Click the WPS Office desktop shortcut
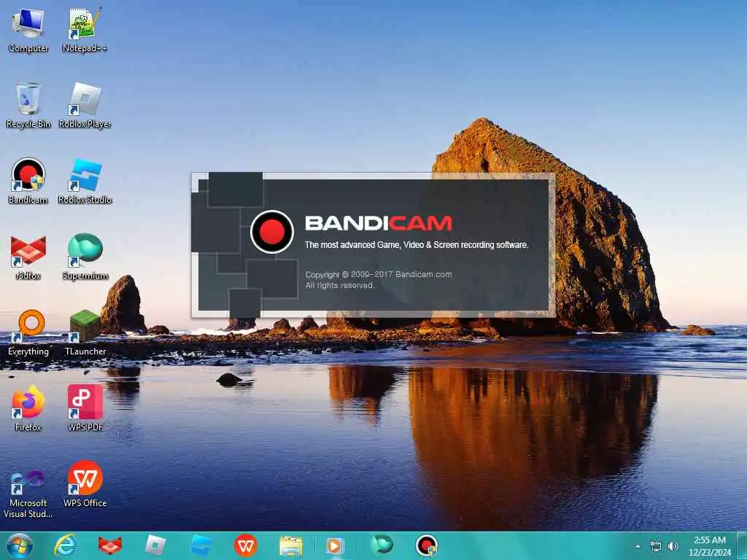The image size is (747, 560). tap(85, 484)
